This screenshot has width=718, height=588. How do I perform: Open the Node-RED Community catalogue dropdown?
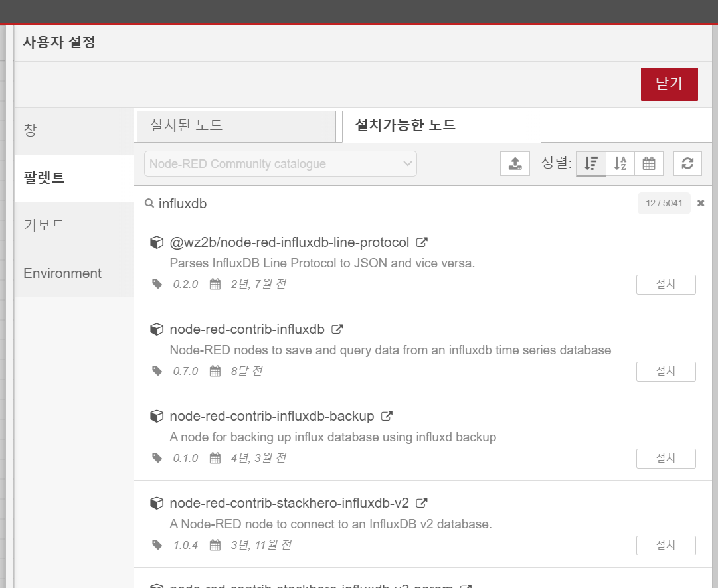tap(280, 163)
